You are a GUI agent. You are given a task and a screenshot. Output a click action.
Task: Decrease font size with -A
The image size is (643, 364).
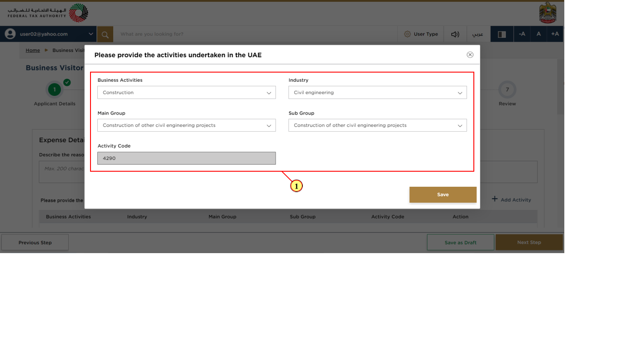pyautogui.click(x=522, y=34)
